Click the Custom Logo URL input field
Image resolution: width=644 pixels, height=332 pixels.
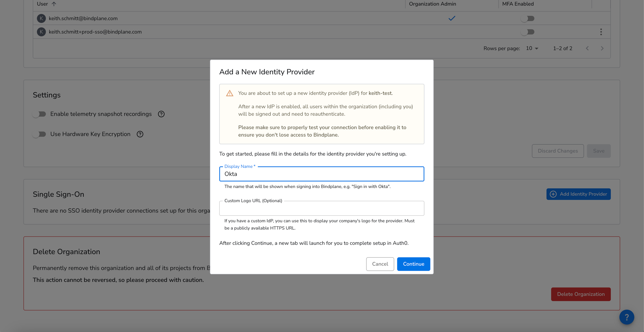click(x=321, y=208)
